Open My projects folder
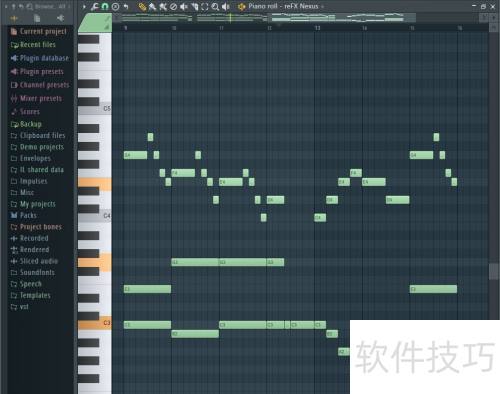 tap(33, 204)
